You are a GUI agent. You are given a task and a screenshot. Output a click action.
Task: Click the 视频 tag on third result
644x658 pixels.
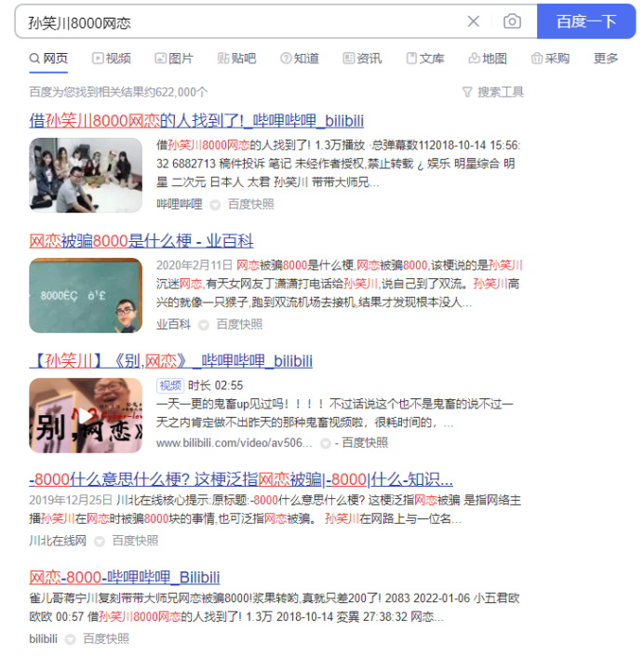click(x=170, y=385)
